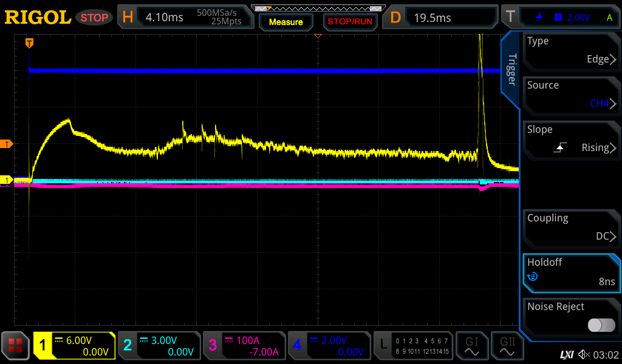Expand the trigger Type Edge selector
622x364 pixels.
click(x=571, y=51)
